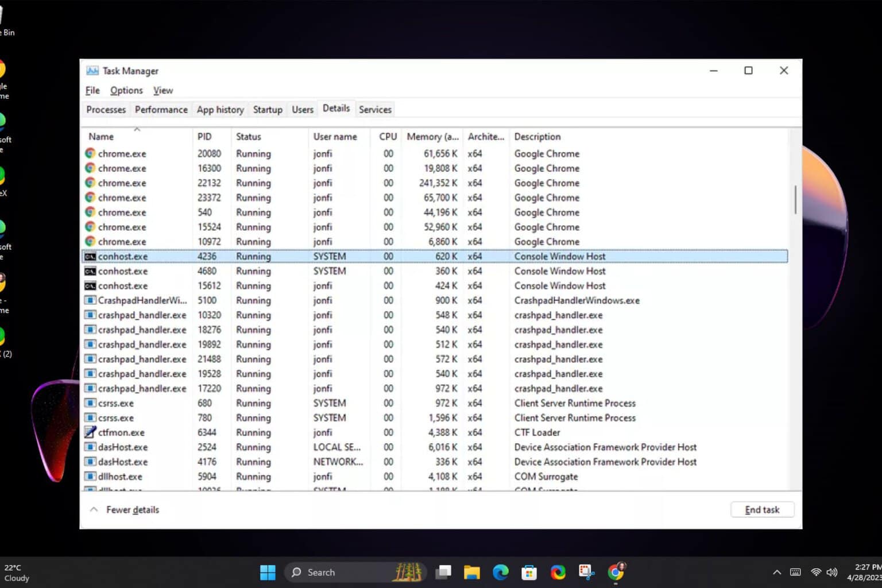
Task: Click the taskbar Search box
Action: point(356,572)
